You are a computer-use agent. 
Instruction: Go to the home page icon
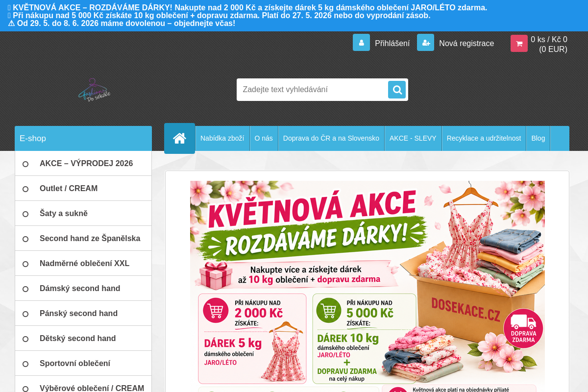click(x=179, y=138)
